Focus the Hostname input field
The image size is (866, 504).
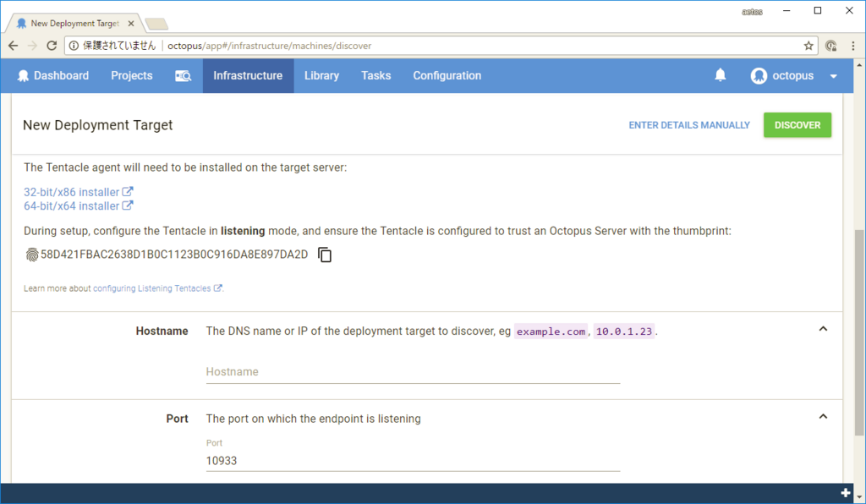coord(413,372)
